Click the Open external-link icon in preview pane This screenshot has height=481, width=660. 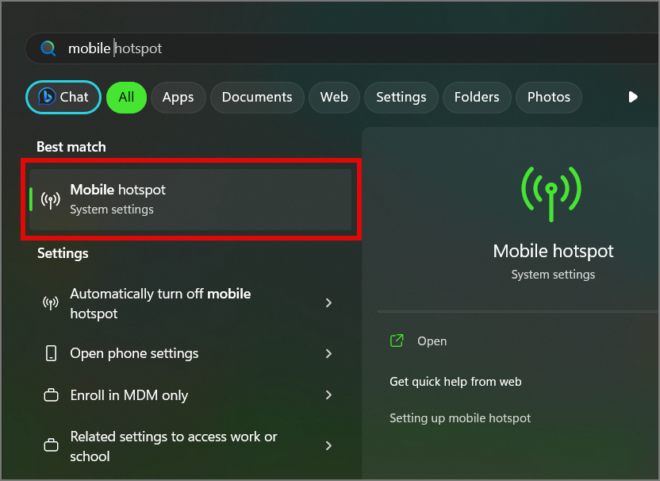click(x=397, y=341)
